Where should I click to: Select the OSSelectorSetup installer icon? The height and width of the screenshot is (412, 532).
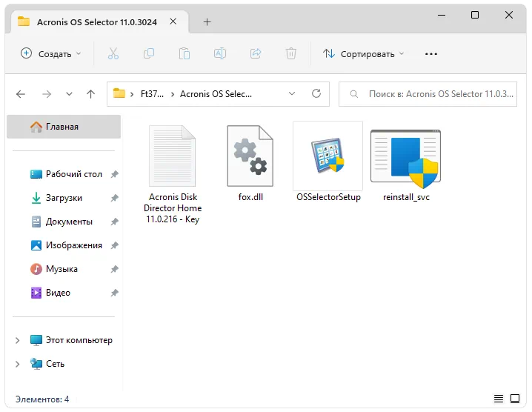point(327,156)
